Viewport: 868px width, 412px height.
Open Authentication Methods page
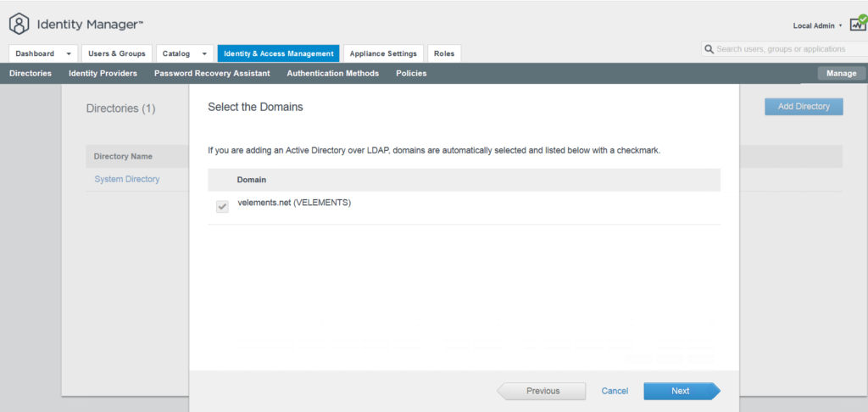(x=332, y=74)
